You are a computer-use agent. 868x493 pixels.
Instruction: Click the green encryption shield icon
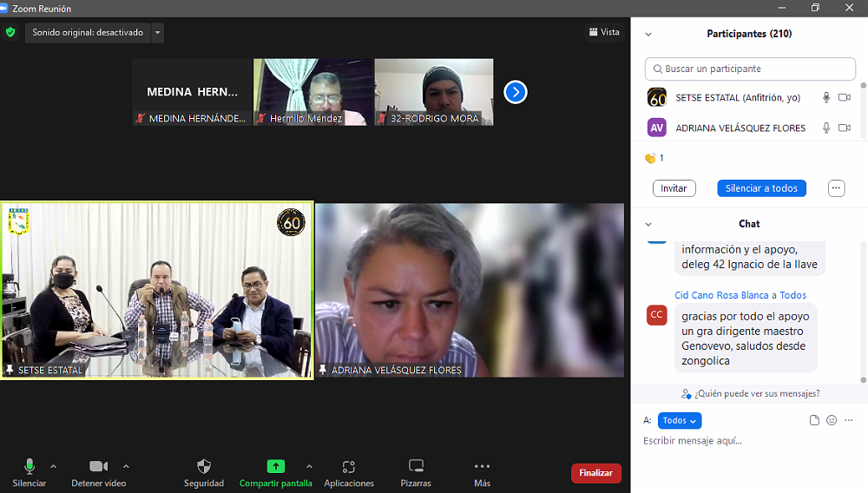(x=10, y=33)
